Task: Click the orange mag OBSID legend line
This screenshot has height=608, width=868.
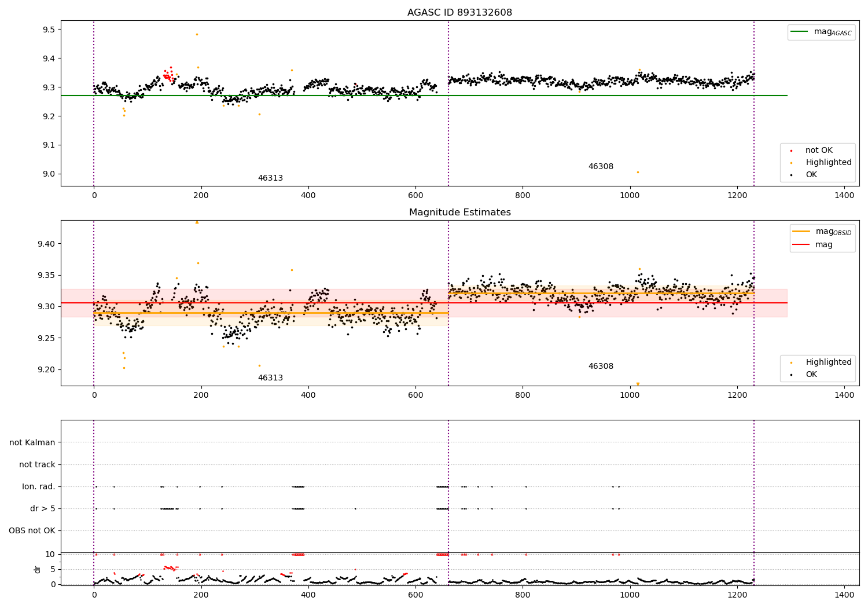Action: [x=801, y=232]
